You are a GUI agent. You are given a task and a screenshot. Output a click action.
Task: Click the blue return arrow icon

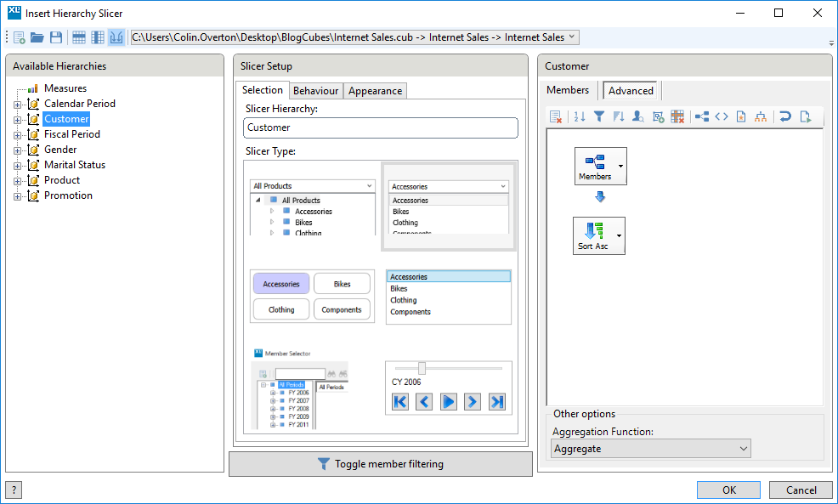(x=785, y=116)
